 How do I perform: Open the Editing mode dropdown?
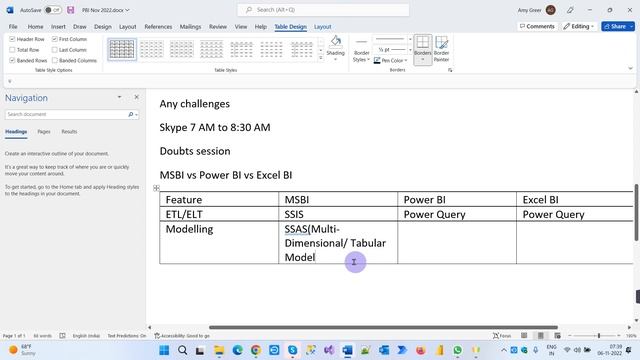point(579,27)
